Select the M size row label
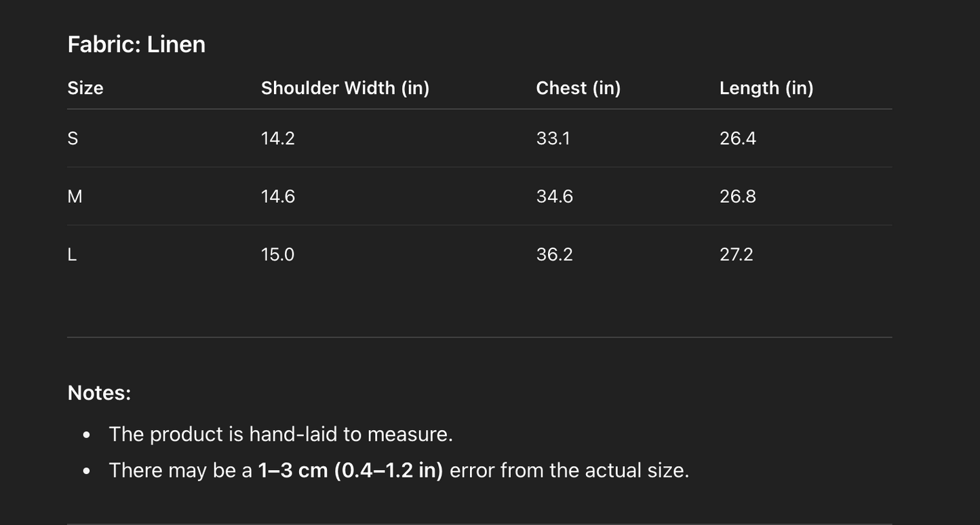This screenshot has height=525, width=980. coord(75,197)
